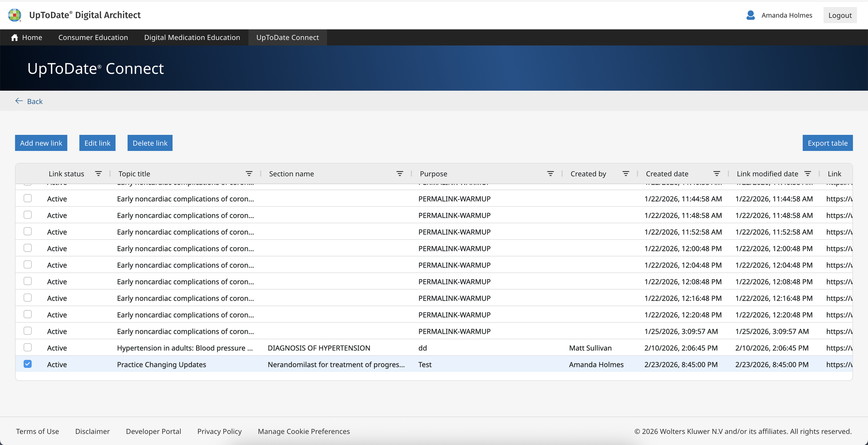Click the 'Nerandomilast for treatment' section cell

(x=336, y=364)
